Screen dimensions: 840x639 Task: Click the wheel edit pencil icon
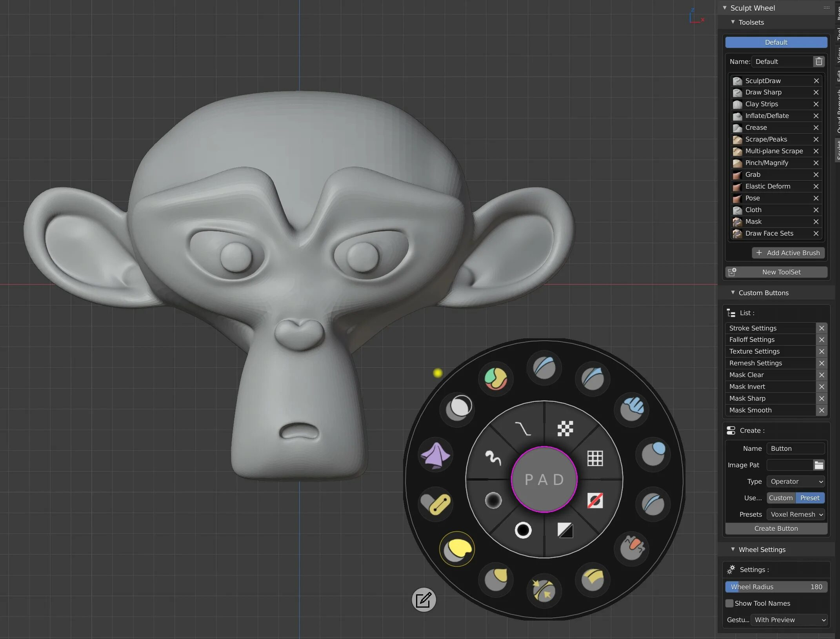pyautogui.click(x=424, y=600)
